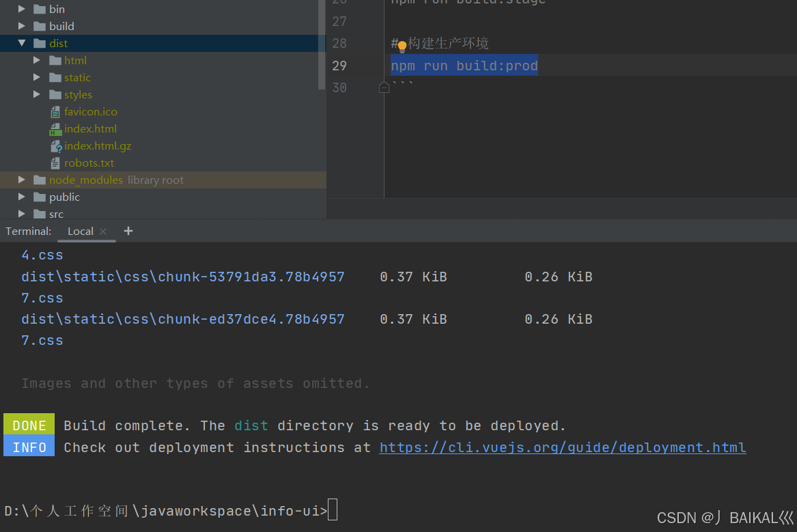Screen dimensions: 797x532
Task: Click the bin folder icon
Action: coord(40,9)
